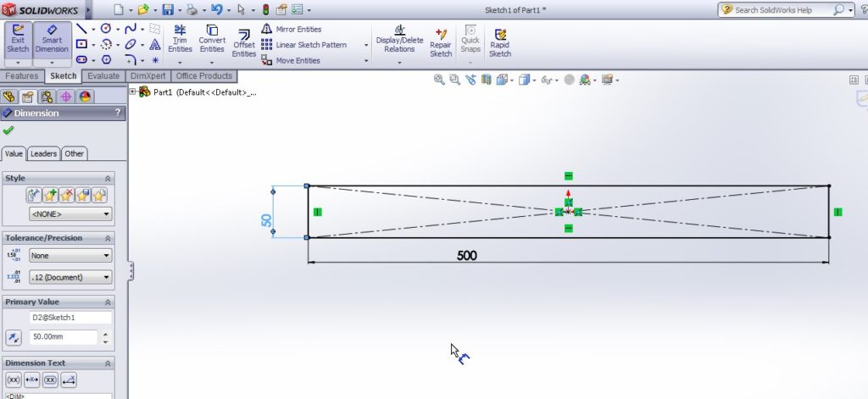Click the Trim Entities tool
Viewport: 868px width, 399px height.
180,40
